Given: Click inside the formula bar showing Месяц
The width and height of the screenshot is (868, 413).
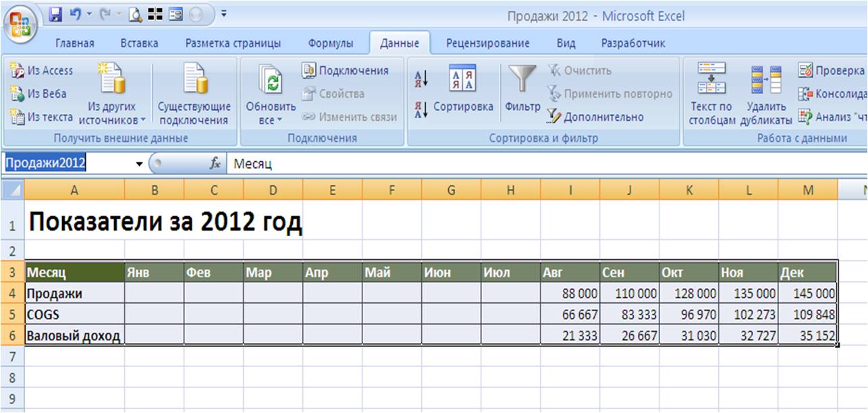Looking at the screenshot, I should click(x=472, y=164).
